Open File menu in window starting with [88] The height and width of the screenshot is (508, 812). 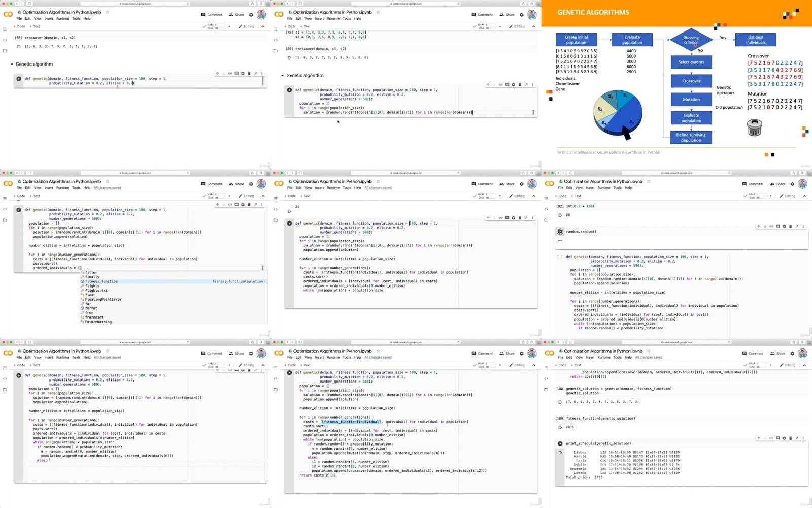19,19
